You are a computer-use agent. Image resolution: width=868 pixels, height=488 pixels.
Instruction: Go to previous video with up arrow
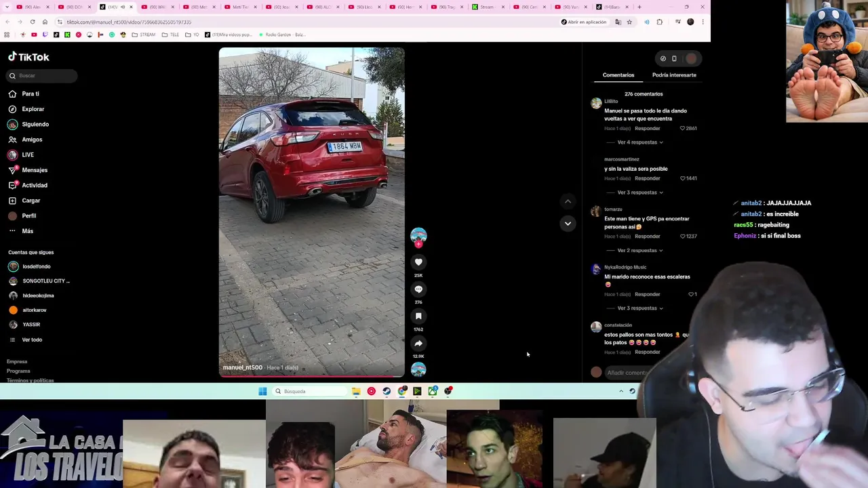pos(568,201)
